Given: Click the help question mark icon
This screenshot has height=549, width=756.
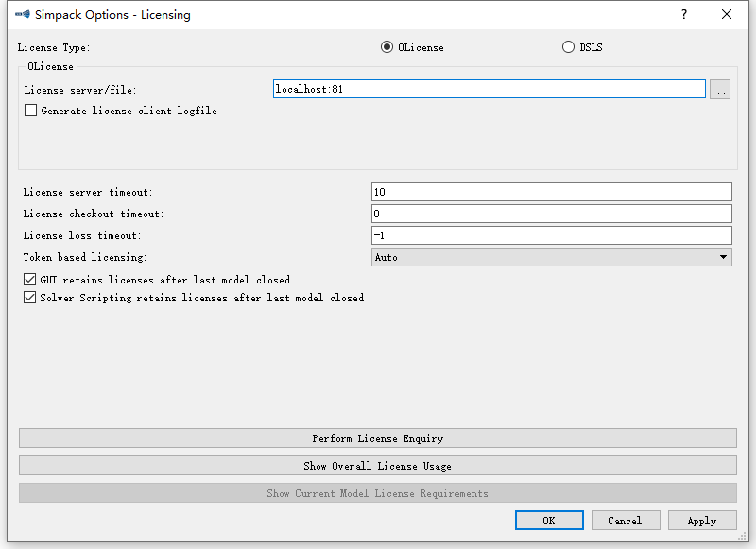Looking at the screenshot, I should coord(684,14).
